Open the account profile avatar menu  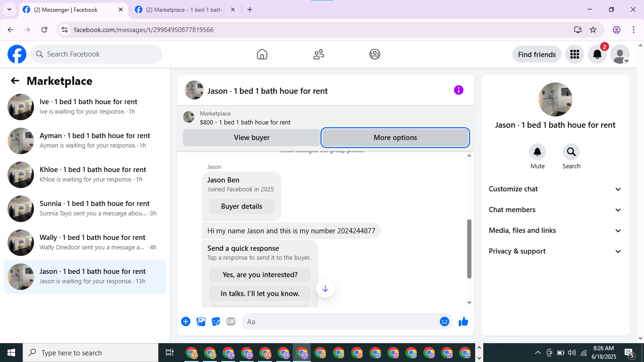coord(620,54)
